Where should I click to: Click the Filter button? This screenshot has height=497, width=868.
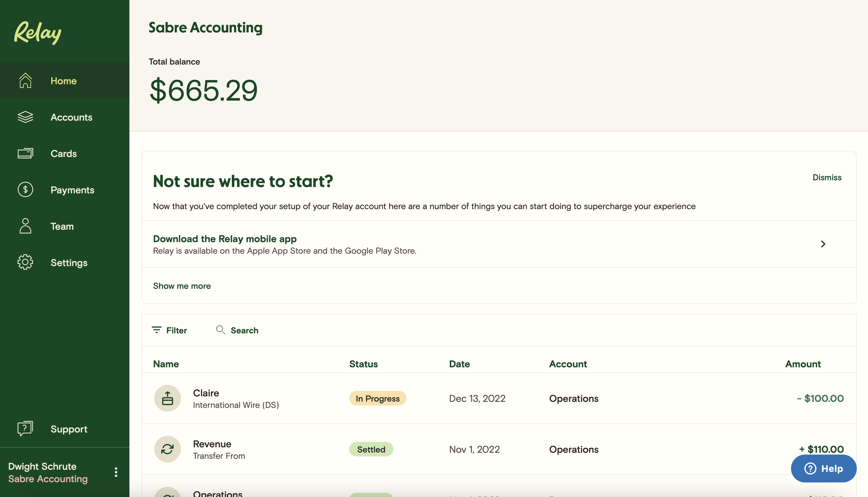point(169,330)
